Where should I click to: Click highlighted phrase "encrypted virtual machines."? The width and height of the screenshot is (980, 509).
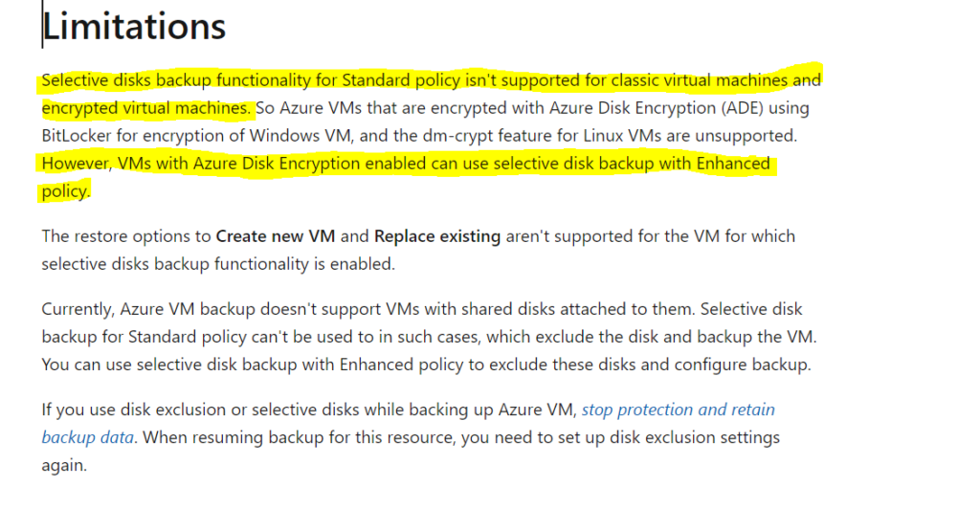146,108
